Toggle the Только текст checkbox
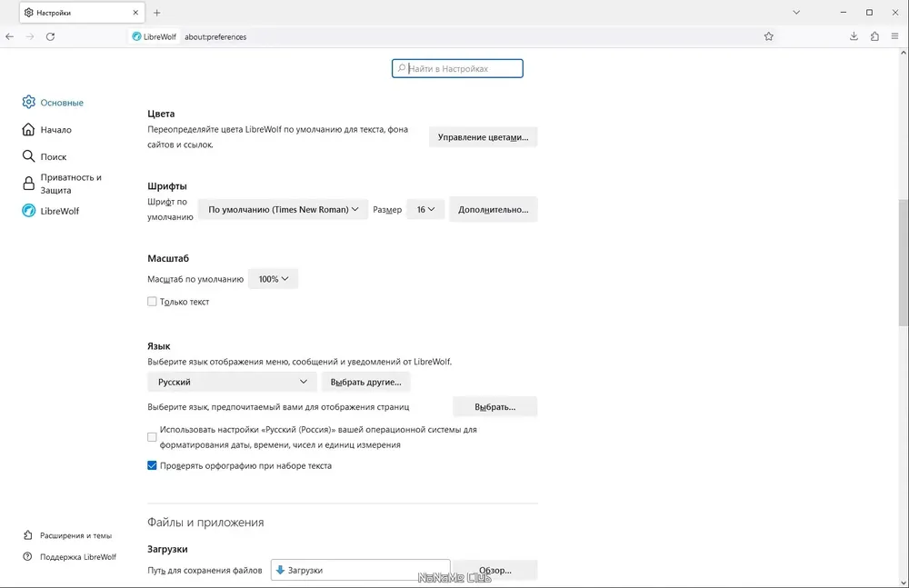Viewport: 909px width, 588px height. [x=152, y=302]
